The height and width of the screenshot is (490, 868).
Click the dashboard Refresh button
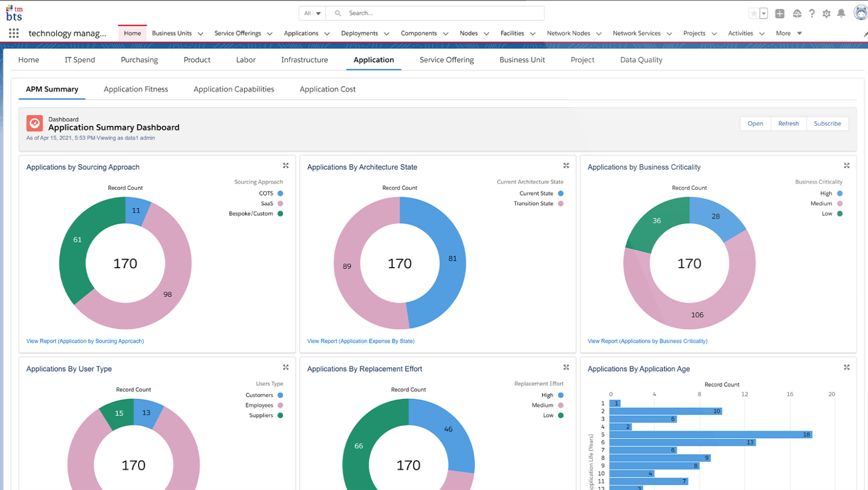788,124
